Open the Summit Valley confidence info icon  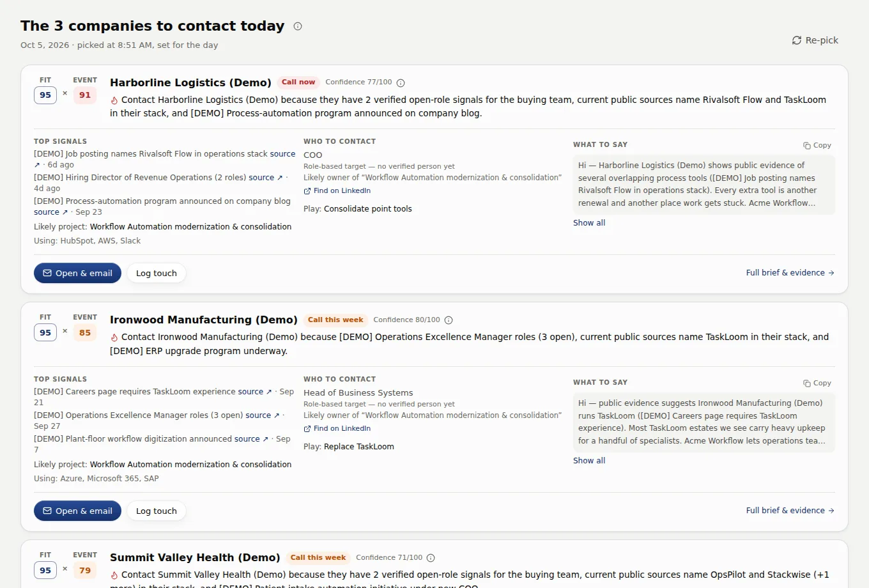(x=431, y=558)
